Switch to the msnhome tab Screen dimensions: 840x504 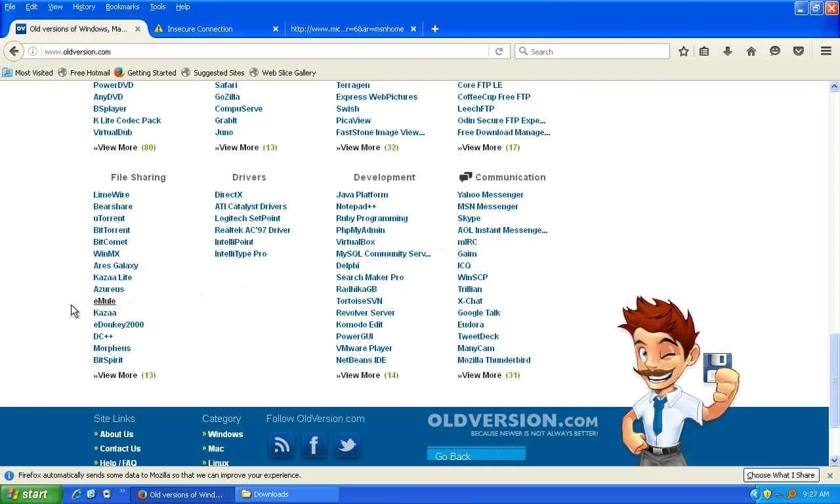tap(352, 29)
